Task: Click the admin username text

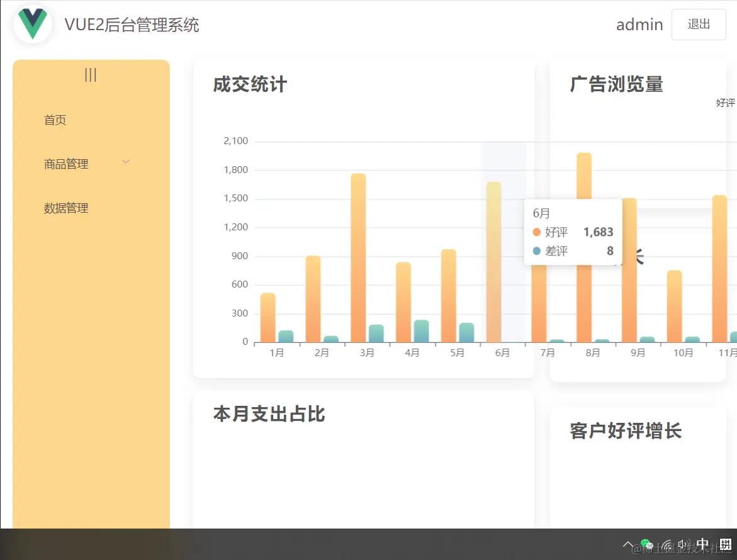Action: click(x=639, y=25)
